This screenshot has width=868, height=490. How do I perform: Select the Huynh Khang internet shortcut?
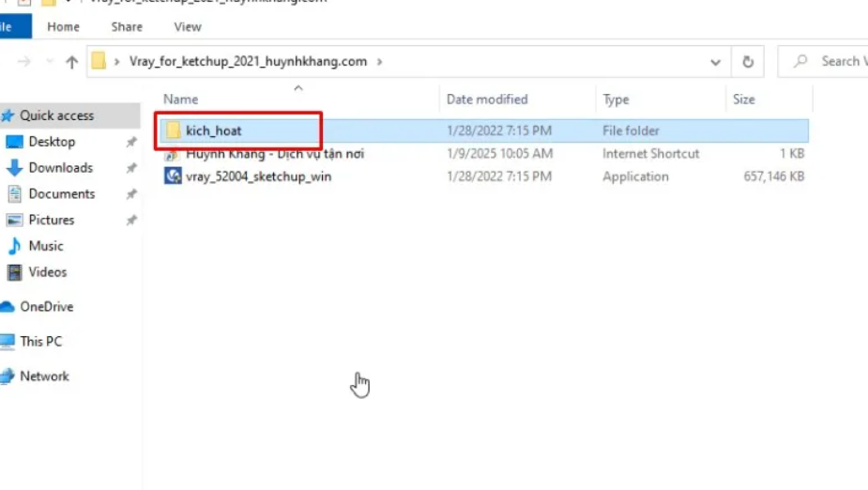coord(274,154)
